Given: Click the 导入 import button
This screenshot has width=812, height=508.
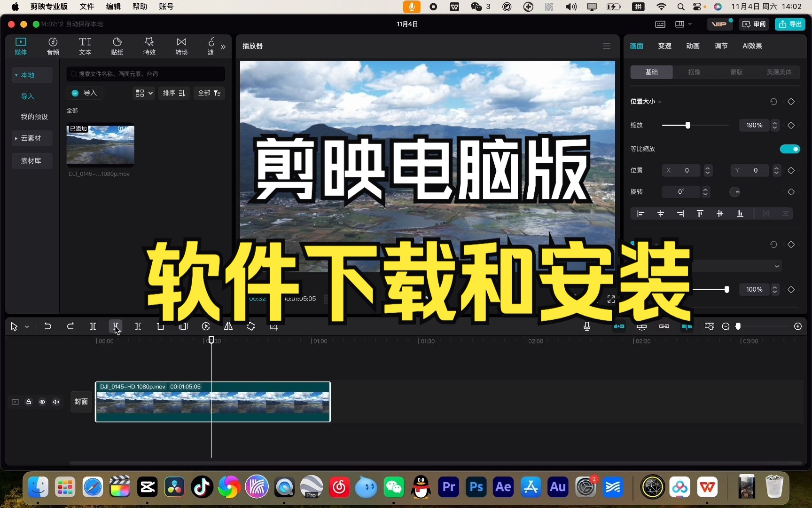Looking at the screenshot, I should click(x=85, y=93).
